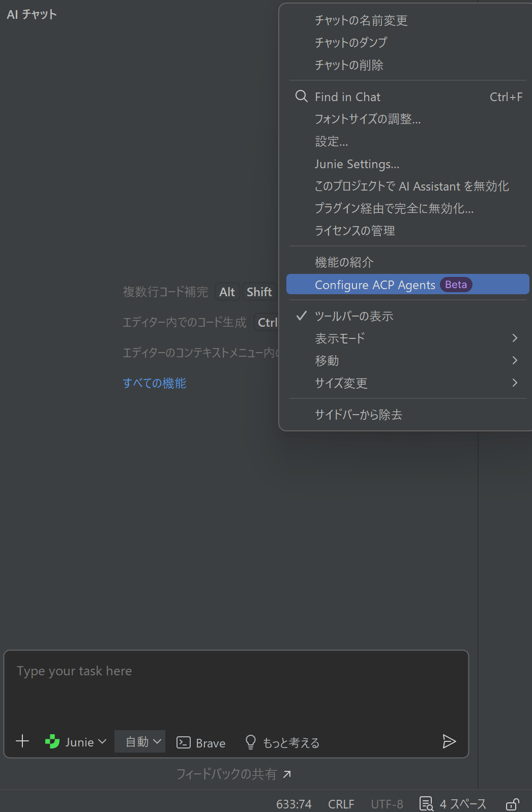
Task: Expand the 表示モード submenu
Action: pyautogui.click(x=407, y=338)
